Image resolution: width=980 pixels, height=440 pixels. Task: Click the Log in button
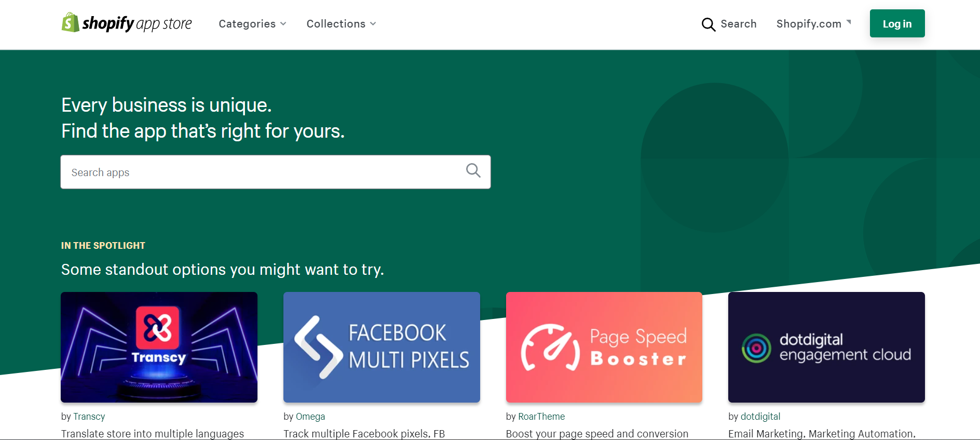pos(897,23)
